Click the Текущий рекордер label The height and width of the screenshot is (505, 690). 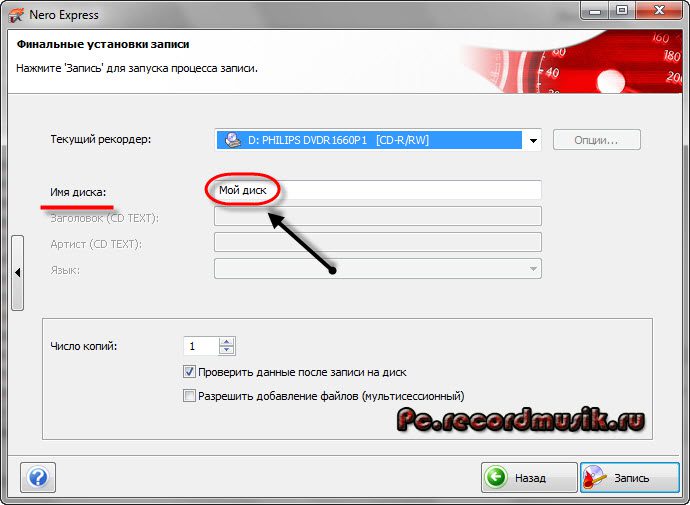coord(101,139)
